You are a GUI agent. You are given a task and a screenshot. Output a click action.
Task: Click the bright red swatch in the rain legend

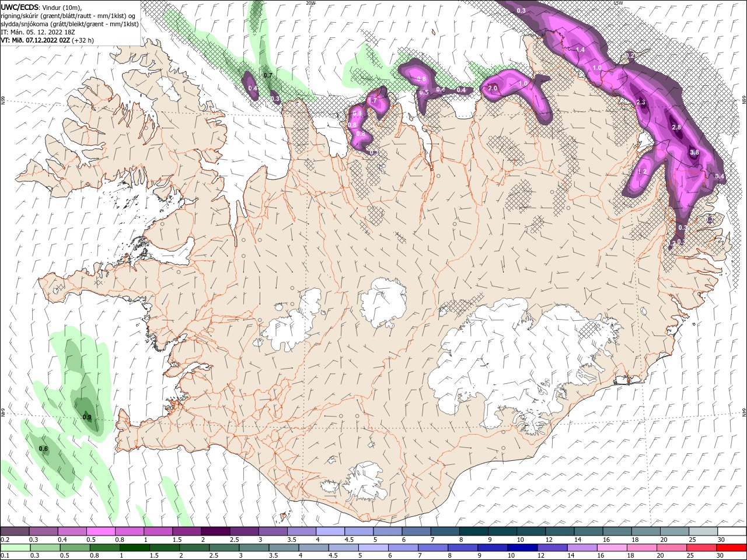click(731, 548)
